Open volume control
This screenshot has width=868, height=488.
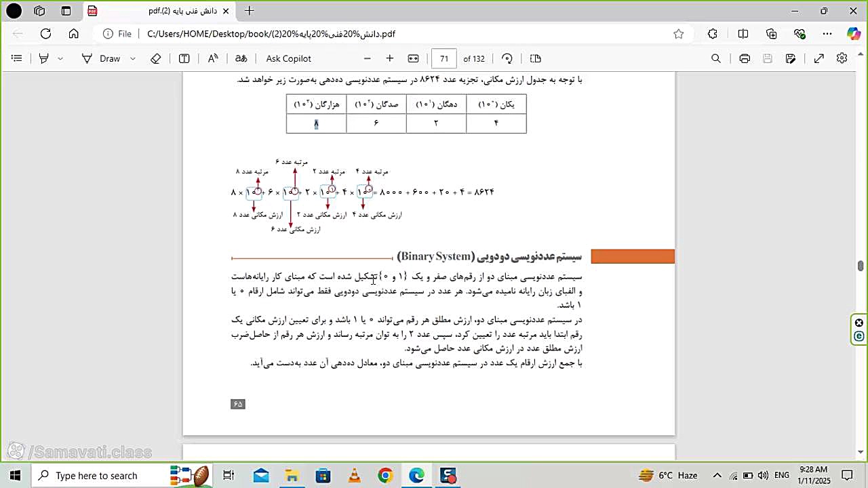click(763, 476)
